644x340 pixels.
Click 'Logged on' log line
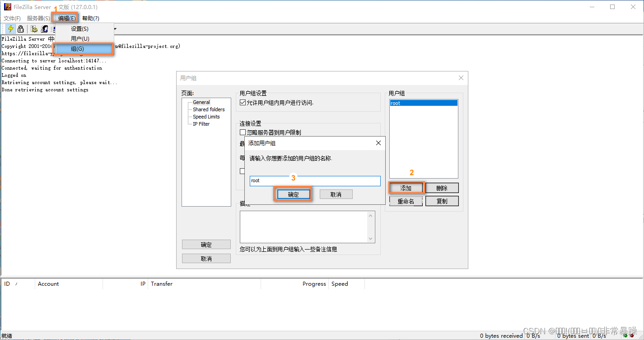pyautogui.click(x=14, y=75)
